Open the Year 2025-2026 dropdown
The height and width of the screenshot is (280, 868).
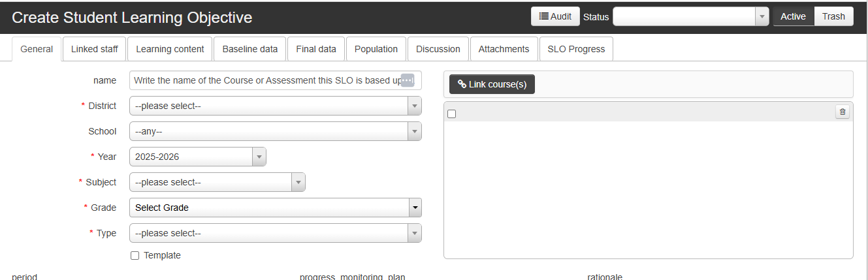(197, 157)
